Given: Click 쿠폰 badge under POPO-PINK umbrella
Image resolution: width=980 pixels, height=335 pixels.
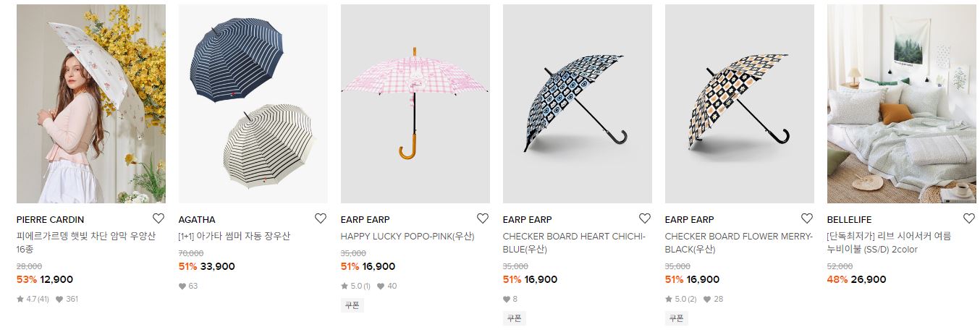Looking at the screenshot, I should [352, 305].
